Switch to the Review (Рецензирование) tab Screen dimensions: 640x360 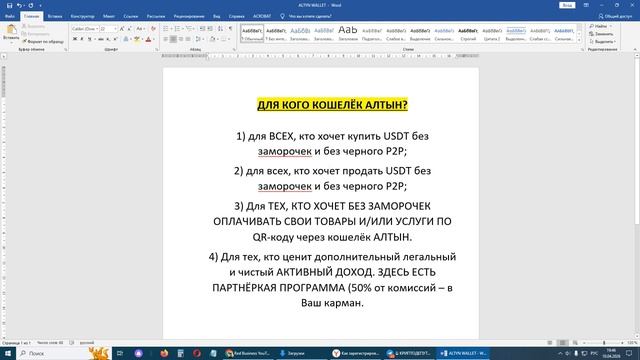pyautogui.click(x=189, y=16)
